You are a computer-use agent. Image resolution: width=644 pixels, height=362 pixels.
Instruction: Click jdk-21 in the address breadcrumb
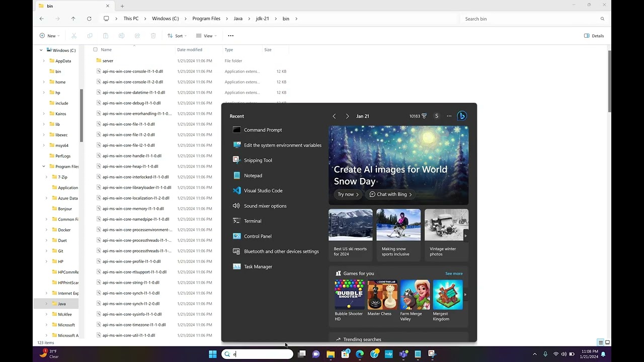[x=262, y=19]
